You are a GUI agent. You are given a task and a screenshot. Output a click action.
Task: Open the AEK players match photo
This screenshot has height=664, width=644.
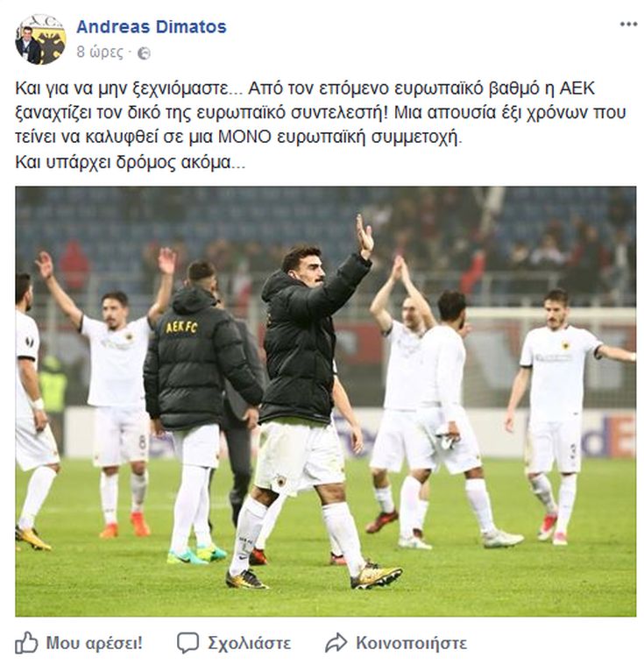325,401
